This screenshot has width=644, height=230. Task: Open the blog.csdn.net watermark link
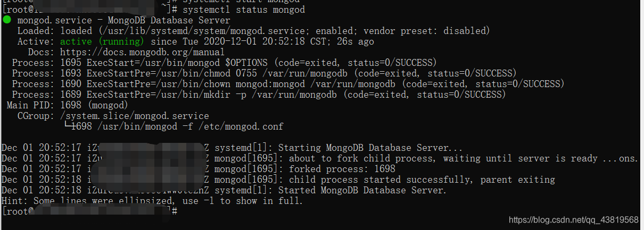[573, 220]
